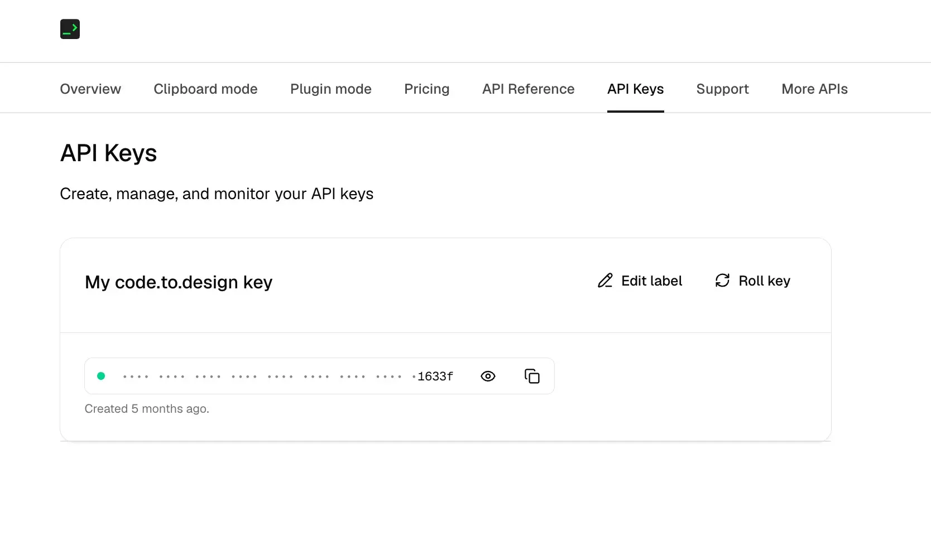Open the Pricing tab

(427, 89)
